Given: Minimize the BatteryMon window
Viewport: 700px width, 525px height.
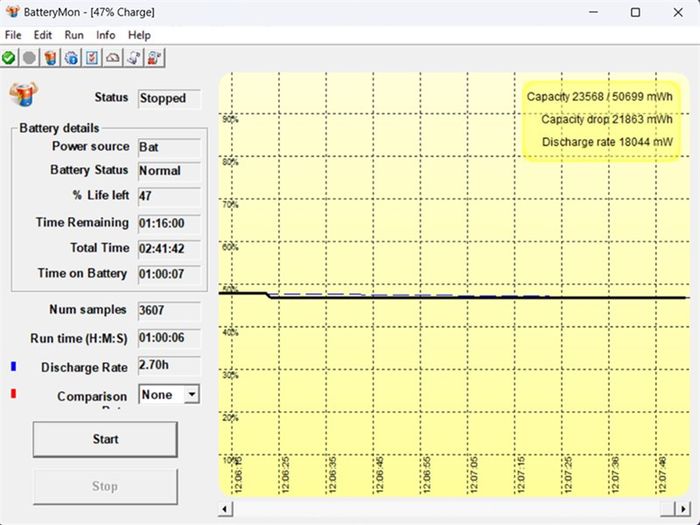Looking at the screenshot, I should pos(593,12).
